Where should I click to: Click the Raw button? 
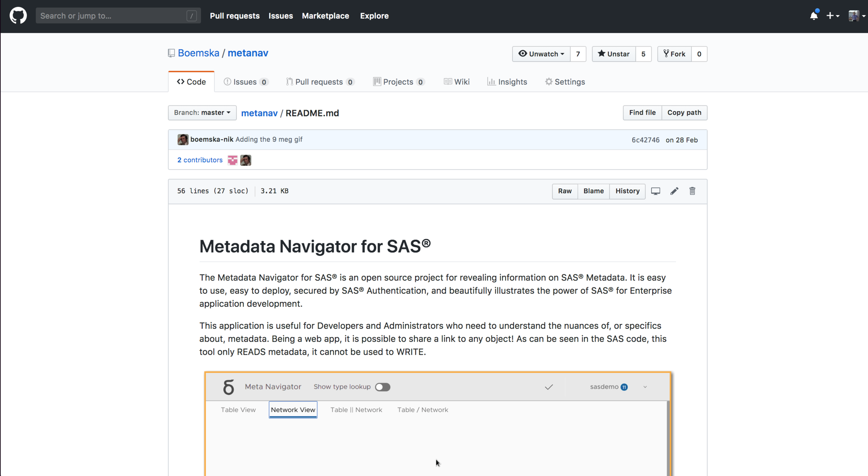[x=565, y=191]
